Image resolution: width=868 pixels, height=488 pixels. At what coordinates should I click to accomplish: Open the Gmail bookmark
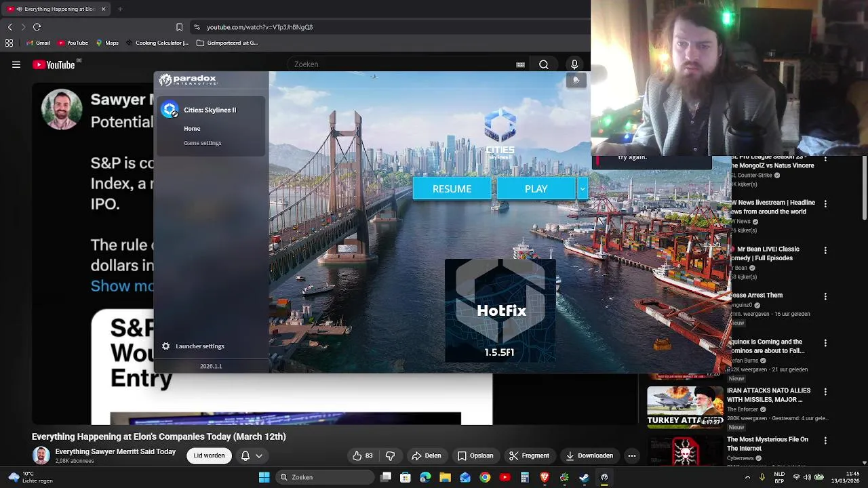(38, 43)
